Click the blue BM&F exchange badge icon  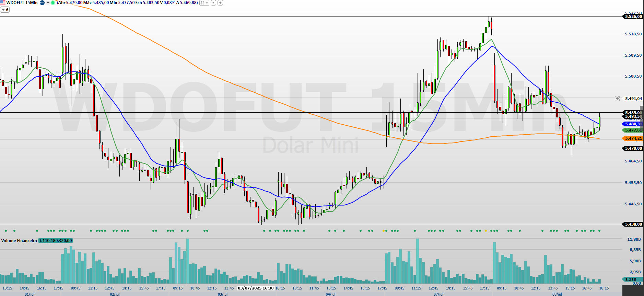pyautogui.click(x=42, y=3)
